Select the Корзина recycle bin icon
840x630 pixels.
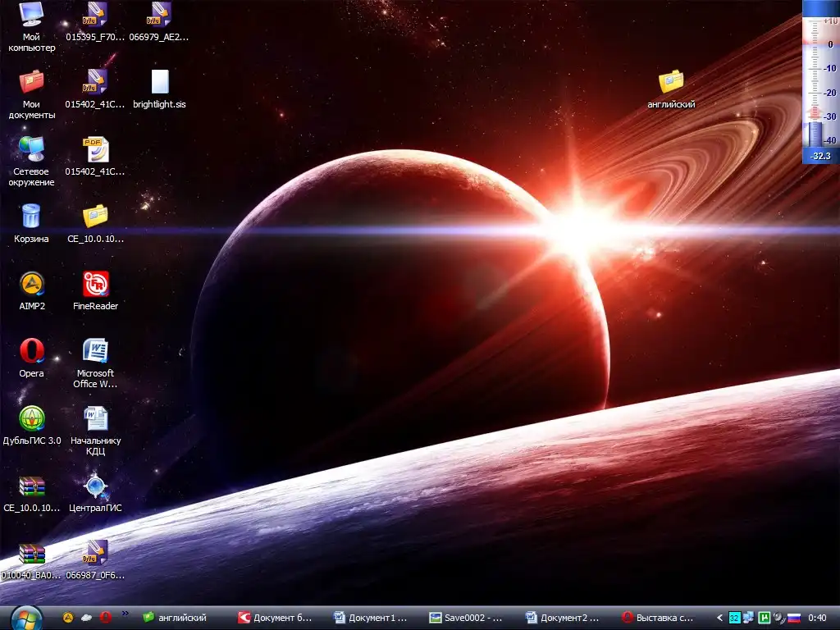(x=31, y=217)
